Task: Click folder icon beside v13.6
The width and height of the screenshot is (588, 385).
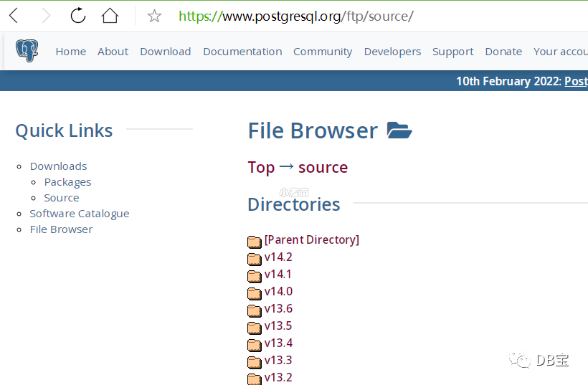Action: pos(255,310)
